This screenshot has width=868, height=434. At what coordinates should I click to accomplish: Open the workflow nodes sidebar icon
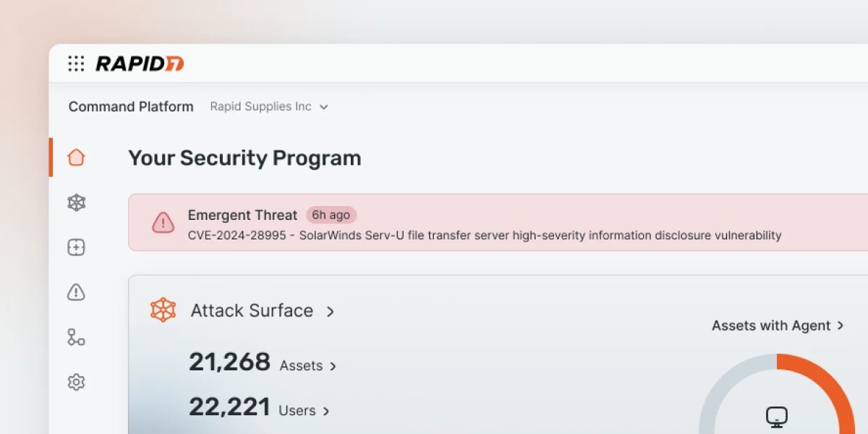pos(76,337)
